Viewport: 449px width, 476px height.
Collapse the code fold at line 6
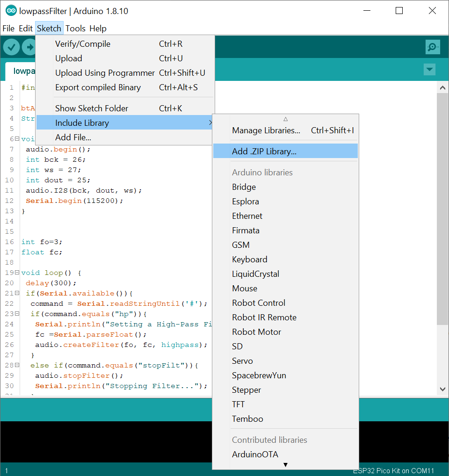pyautogui.click(x=17, y=139)
